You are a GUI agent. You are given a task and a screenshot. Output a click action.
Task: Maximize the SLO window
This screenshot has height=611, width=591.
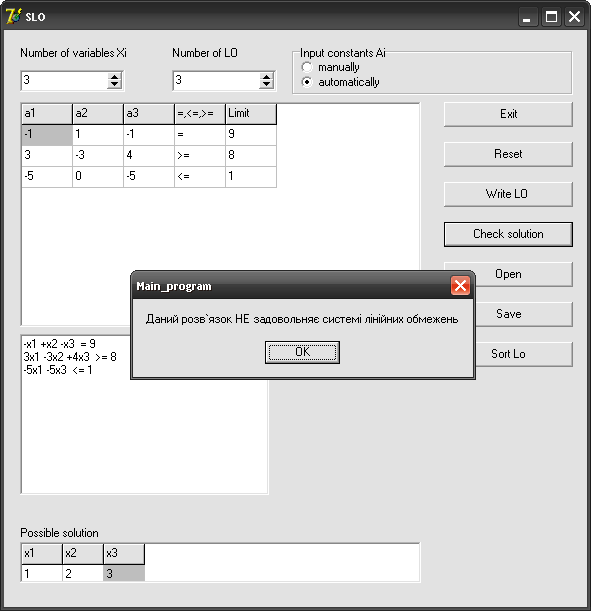(x=551, y=17)
